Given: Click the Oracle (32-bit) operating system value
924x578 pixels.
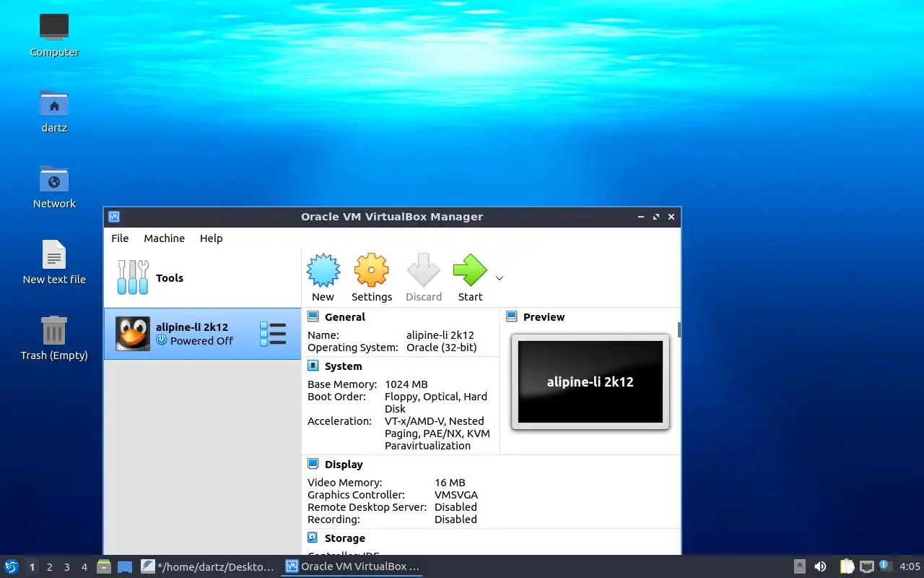Looking at the screenshot, I should (x=442, y=348).
